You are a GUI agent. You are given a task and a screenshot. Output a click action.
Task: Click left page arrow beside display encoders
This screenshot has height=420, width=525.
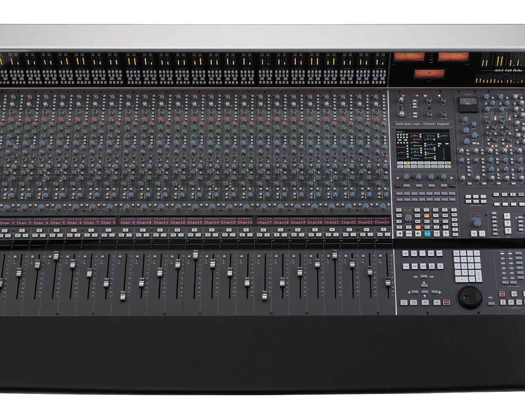tap(397, 178)
